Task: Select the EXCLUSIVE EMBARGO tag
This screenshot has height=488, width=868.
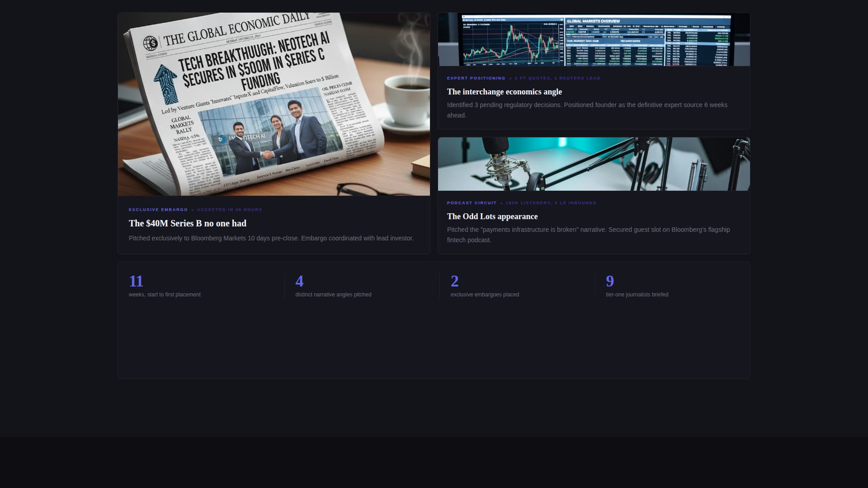Action: tap(158, 209)
